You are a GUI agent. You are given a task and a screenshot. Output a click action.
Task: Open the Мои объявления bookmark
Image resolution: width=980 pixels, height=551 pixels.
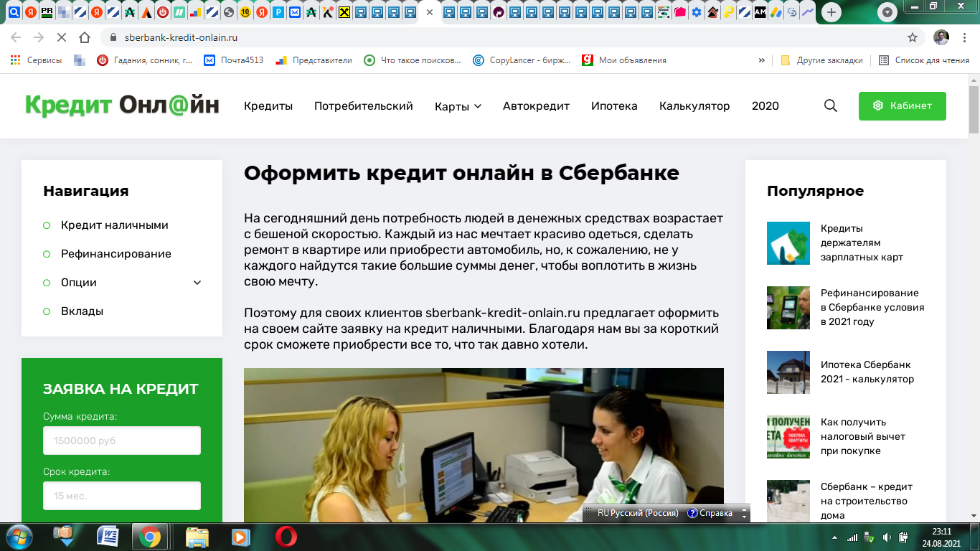[624, 60]
